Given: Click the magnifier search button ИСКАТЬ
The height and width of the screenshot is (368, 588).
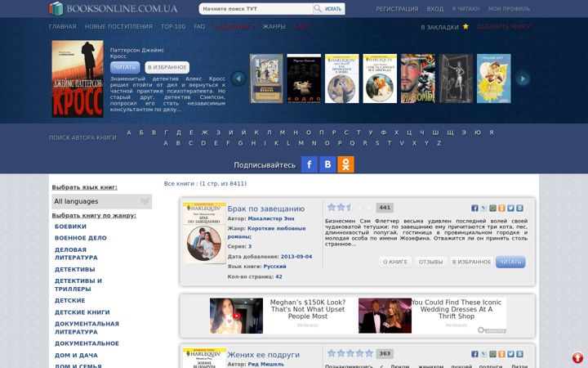Looking at the screenshot, I should pos(329,9).
